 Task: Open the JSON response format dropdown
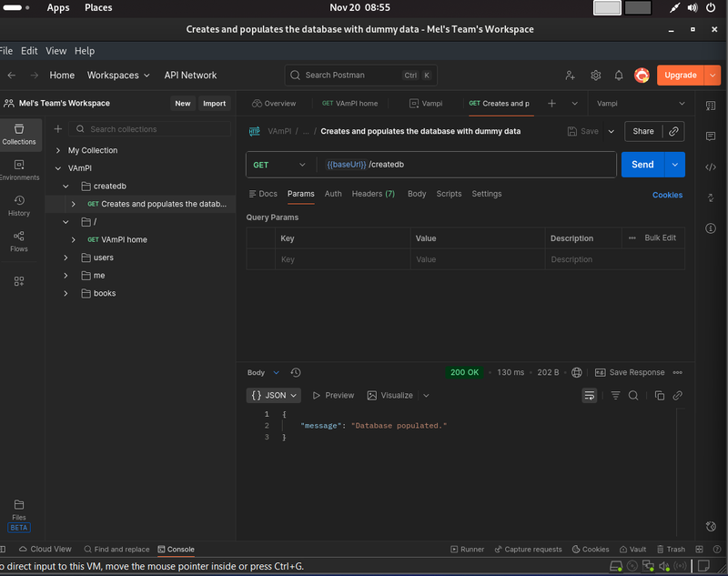[x=274, y=395]
